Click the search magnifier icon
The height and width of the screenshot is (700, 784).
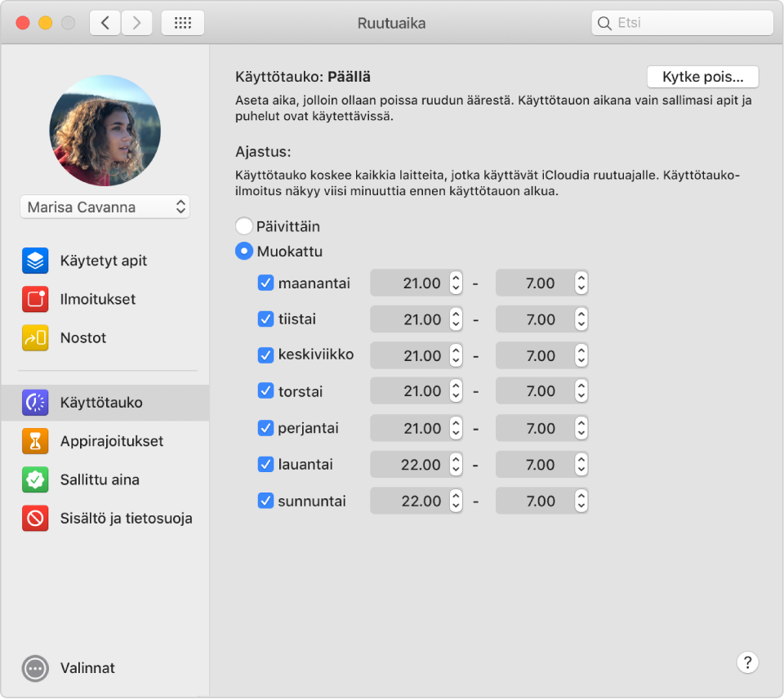(604, 23)
